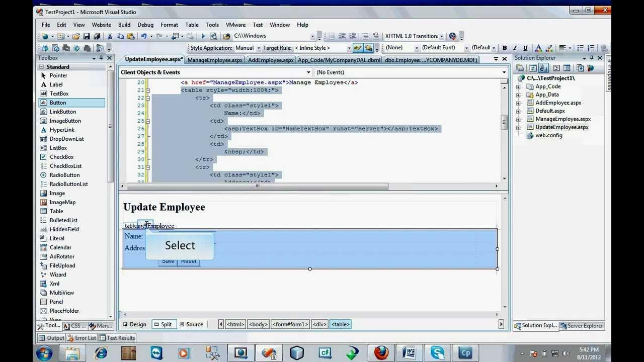Click the <form#form1> tag navigator button

point(290,325)
